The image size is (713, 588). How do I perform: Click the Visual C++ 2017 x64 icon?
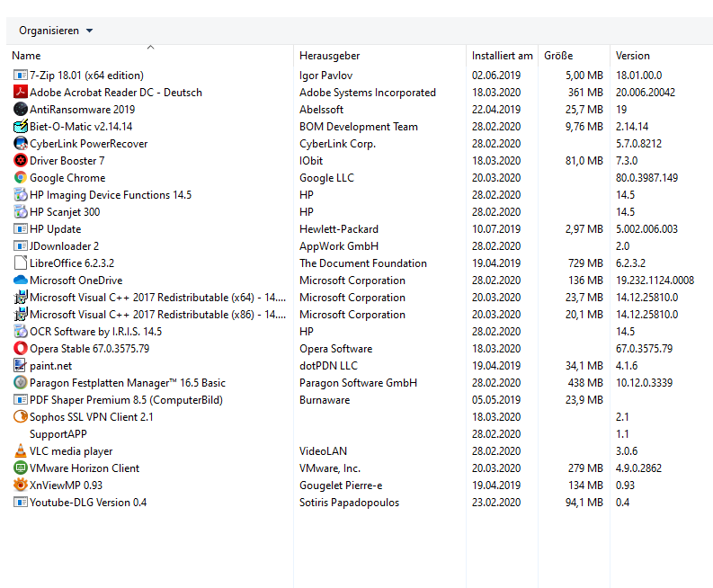coord(21,298)
